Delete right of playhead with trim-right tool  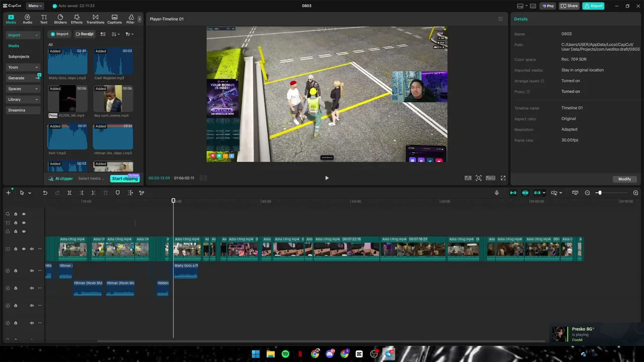93,193
